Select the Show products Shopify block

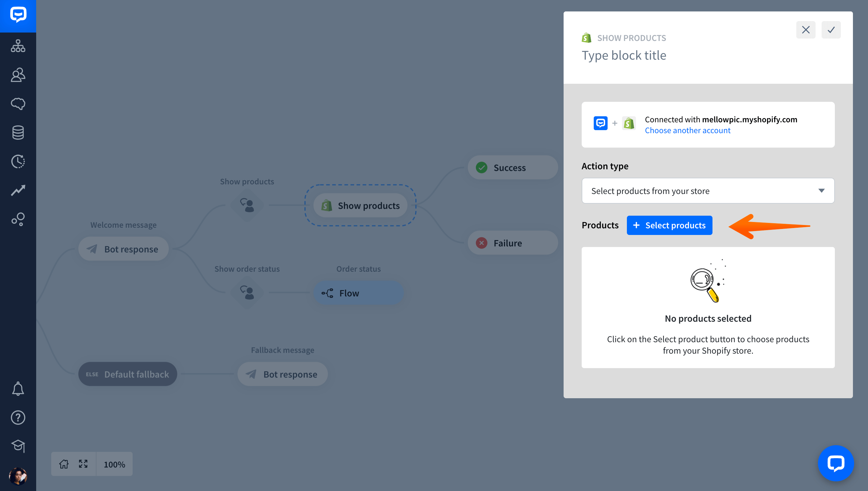click(360, 205)
